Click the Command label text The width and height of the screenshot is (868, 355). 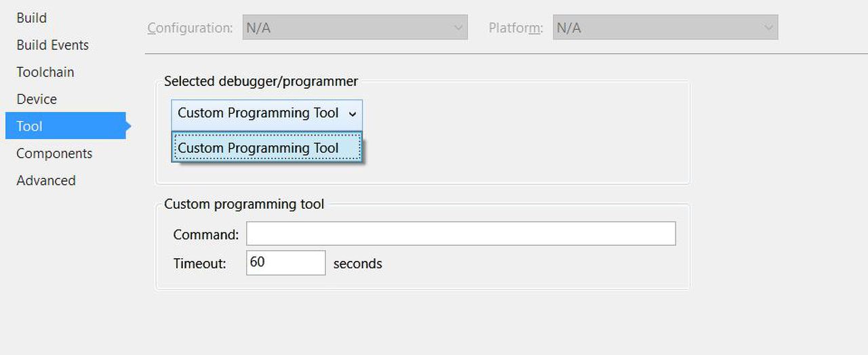(x=206, y=234)
